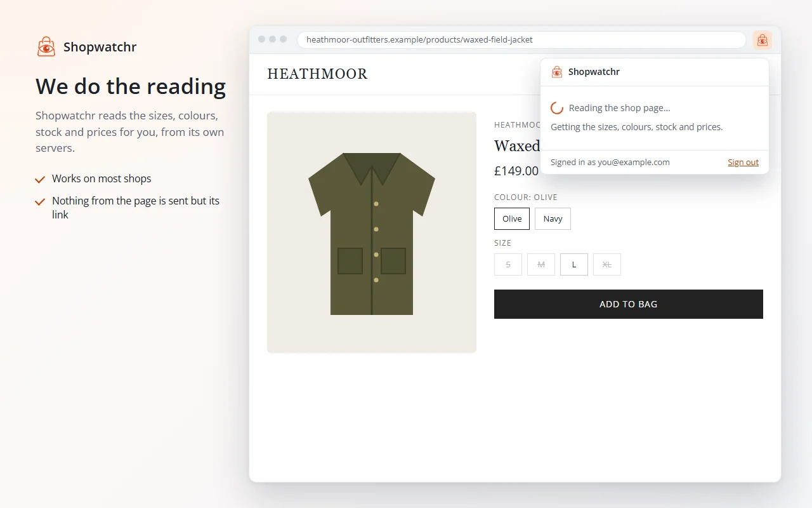Screen dimensions: 812x508
Task: Click the Signed in as you@example.com text
Action: [610, 162]
